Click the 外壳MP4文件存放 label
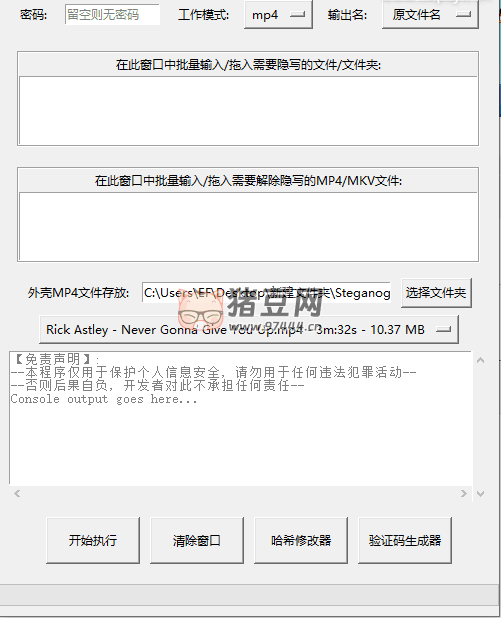Image resolution: width=501 pixels, height=618 pixels. [x=78, y=293]
